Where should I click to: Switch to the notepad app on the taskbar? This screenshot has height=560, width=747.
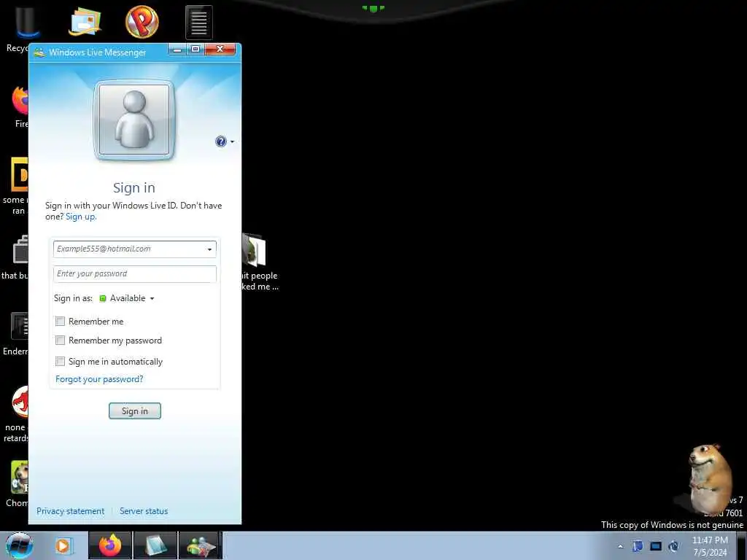tap(155, 545)
